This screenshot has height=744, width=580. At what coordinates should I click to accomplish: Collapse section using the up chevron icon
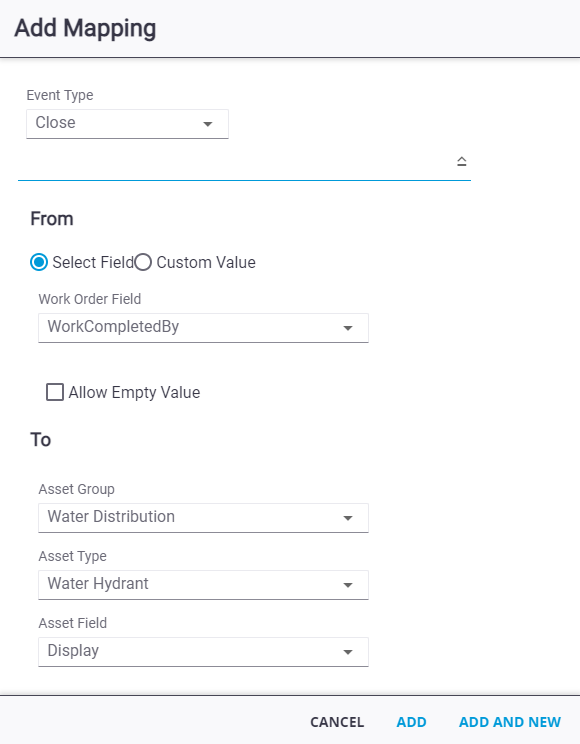[x=461, y=161]
